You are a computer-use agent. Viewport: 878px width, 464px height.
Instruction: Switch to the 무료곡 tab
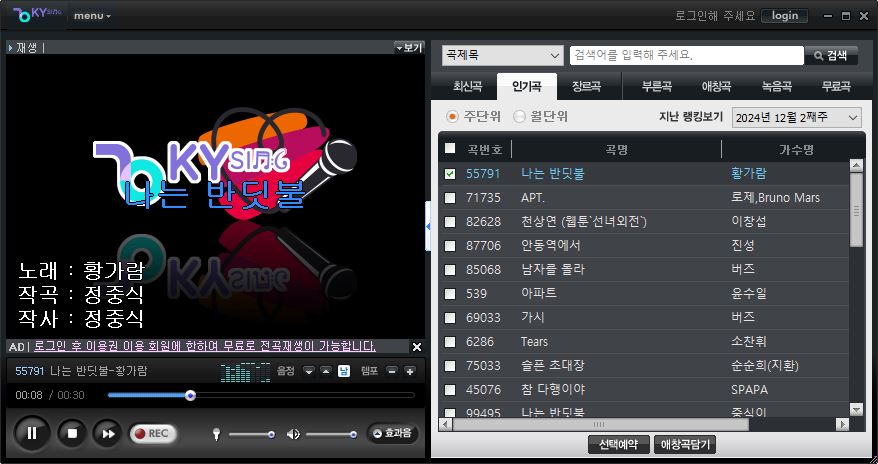[x=836, y=87]
